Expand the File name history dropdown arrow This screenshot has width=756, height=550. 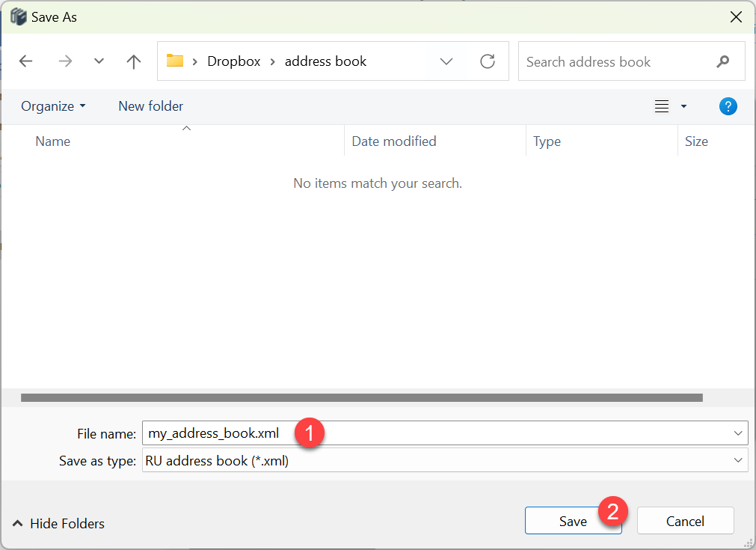739,433
